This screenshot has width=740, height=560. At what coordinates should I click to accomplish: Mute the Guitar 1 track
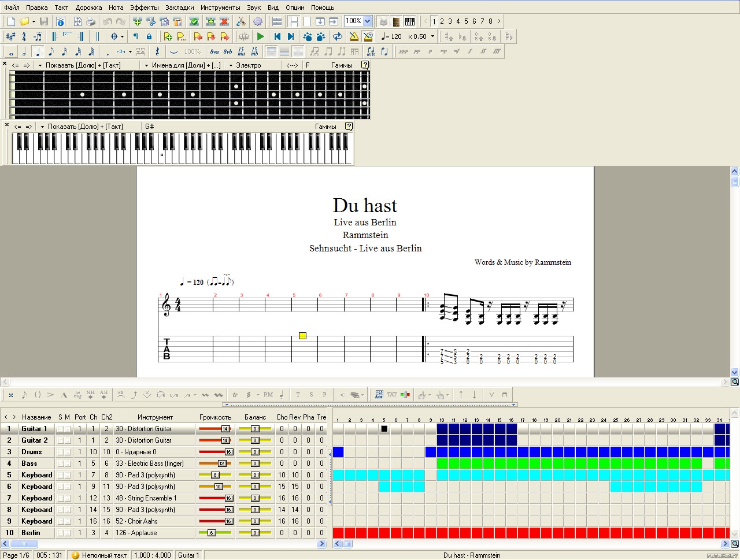[68, 429]
